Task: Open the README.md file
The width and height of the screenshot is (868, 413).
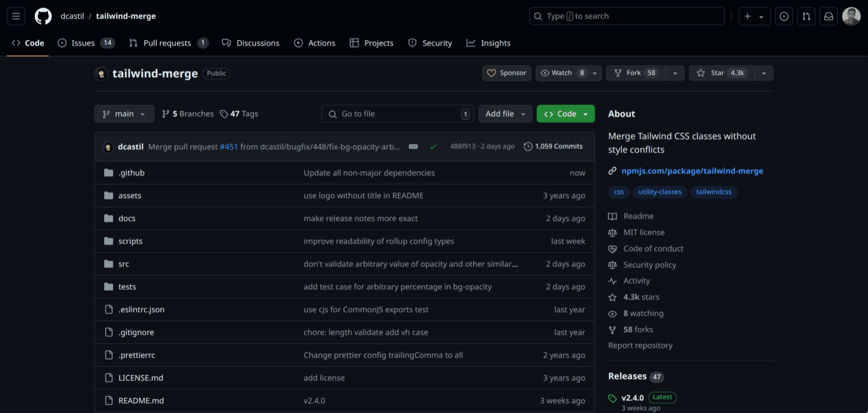Action: coord(141,400)
